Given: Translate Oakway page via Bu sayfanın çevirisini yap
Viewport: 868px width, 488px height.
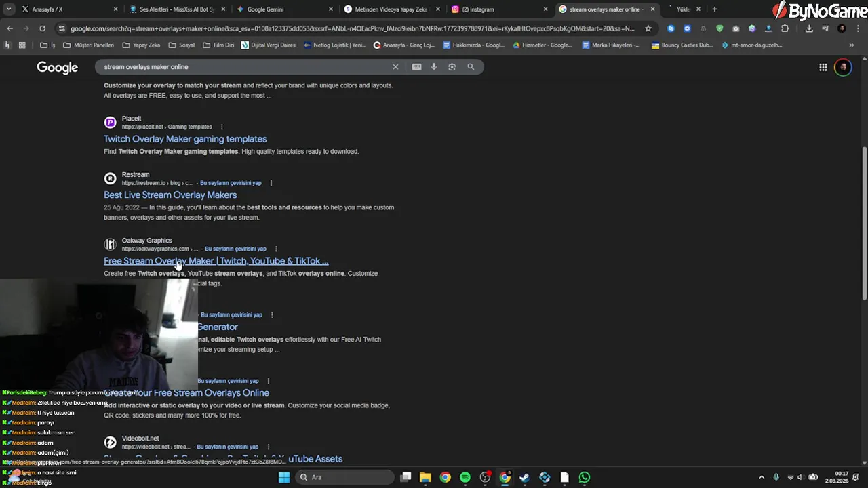Looking at the screenshot, I should [x=235, y=249].
